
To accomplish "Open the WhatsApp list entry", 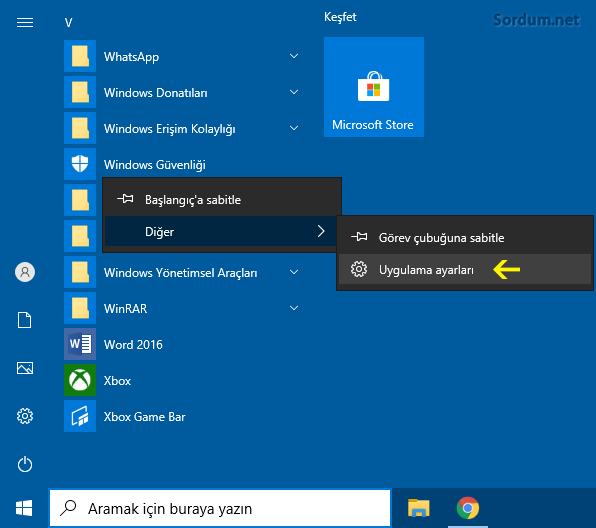I will 185,56.
